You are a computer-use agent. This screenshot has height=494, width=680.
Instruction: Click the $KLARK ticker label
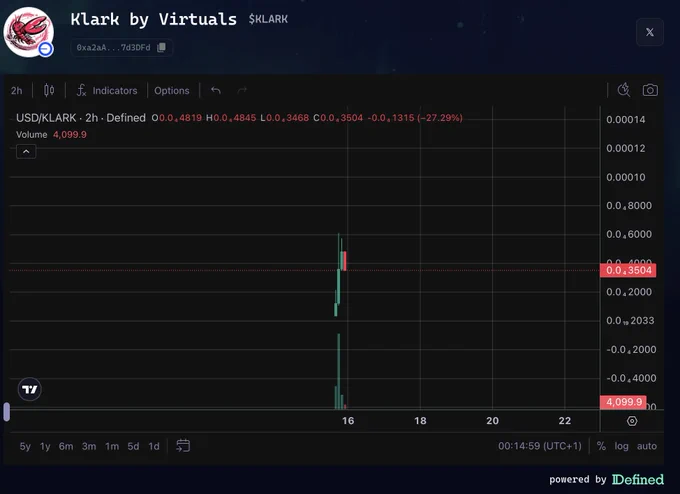268,19
